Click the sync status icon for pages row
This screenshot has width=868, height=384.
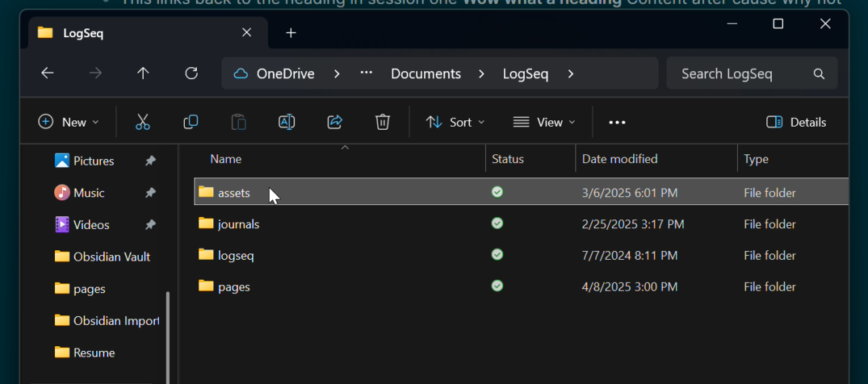coord(497,286)
